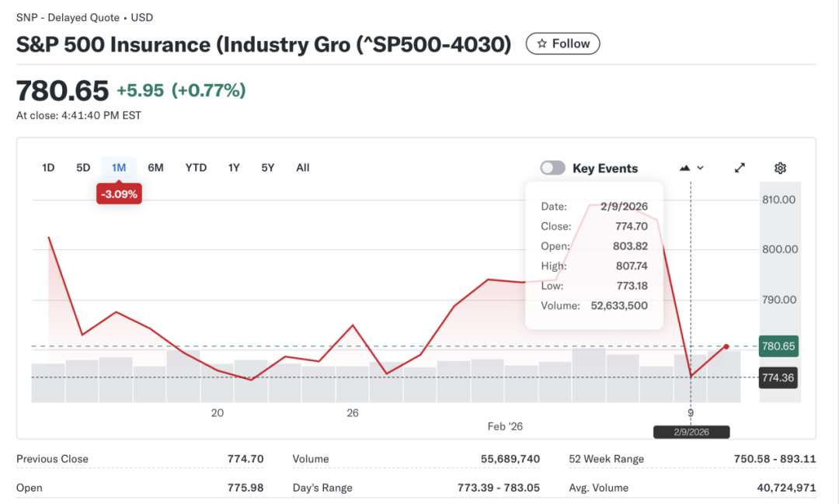
Task: Click the 780.65 current price label
Action: [778, 346]
